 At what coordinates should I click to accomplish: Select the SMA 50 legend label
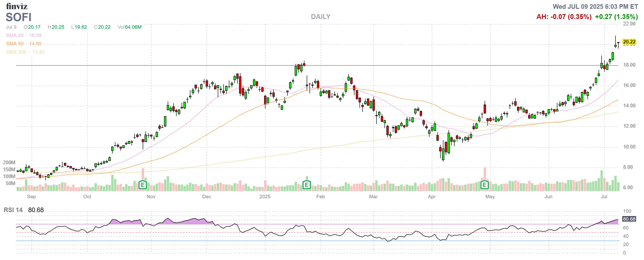pyautogui.click(x=15, y=44)
